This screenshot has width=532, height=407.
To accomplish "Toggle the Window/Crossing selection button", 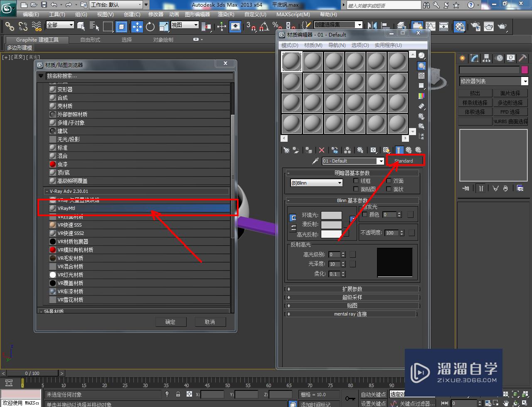I will pos(121,27).
